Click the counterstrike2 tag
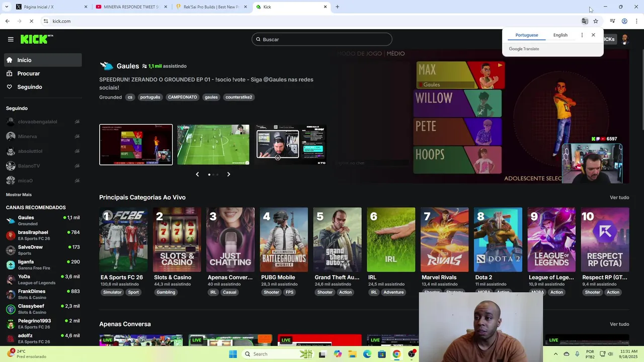Viewport: 644px width, 362px height. pos(239,97)
